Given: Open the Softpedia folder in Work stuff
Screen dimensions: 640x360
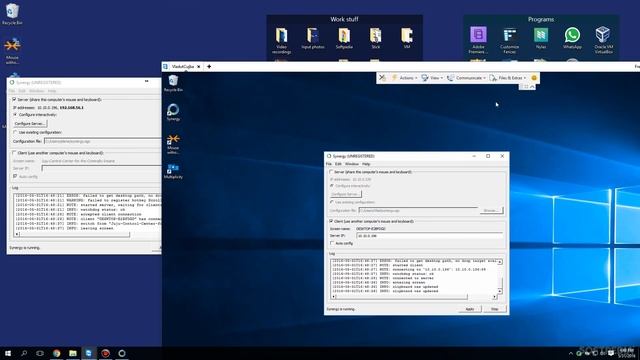Looking at the screenshot, I should click(344, 38).
